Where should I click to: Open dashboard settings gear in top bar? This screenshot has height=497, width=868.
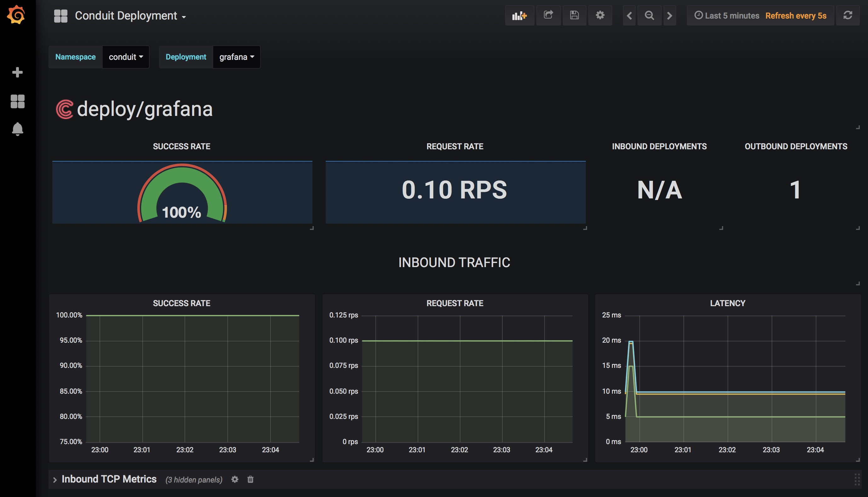point(600,15)
